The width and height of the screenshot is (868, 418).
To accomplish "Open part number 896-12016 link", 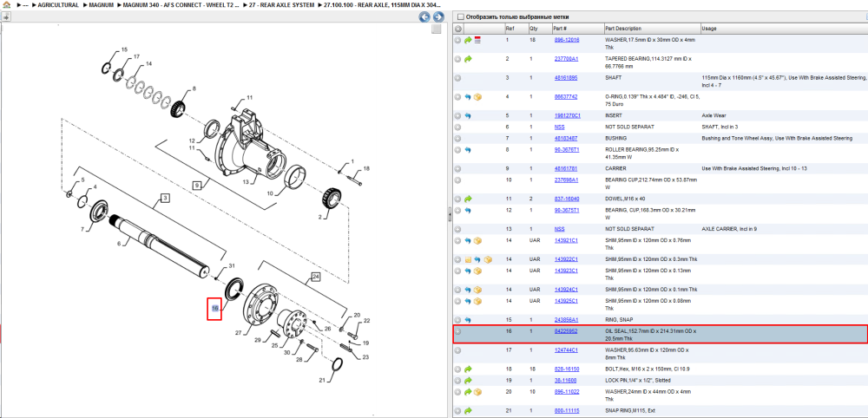I will point(566,40).
